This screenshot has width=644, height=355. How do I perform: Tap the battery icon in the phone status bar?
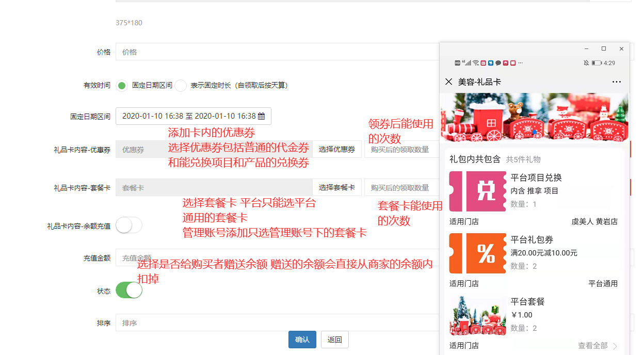597,63
